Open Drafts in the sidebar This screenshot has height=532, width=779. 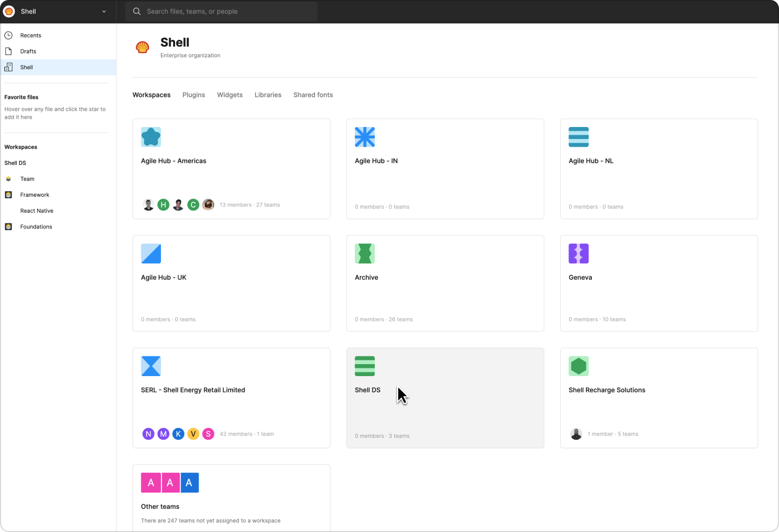[x=58, y=51]
